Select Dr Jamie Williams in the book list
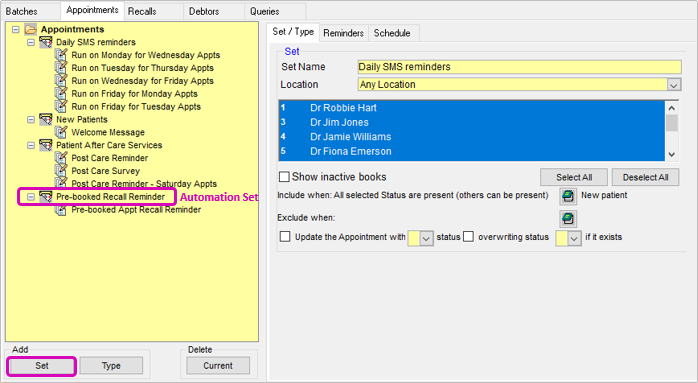The image size is (698, 383). coord(472,137)
